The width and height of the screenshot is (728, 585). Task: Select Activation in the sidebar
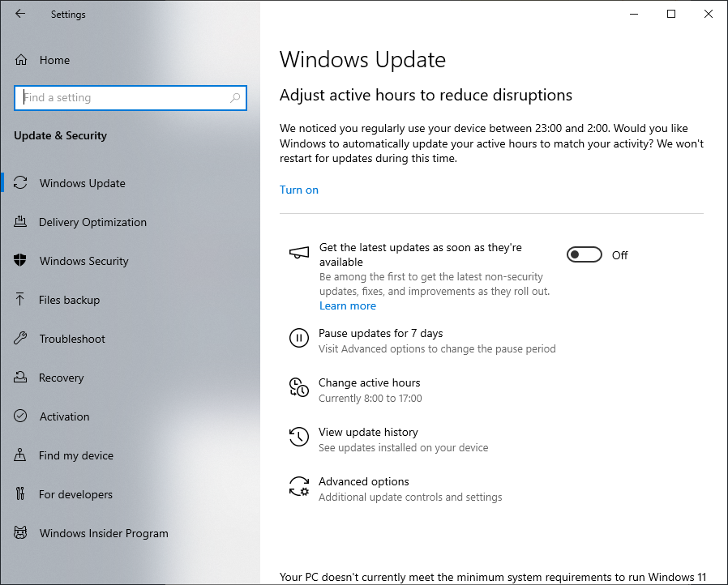click(64, 416)
